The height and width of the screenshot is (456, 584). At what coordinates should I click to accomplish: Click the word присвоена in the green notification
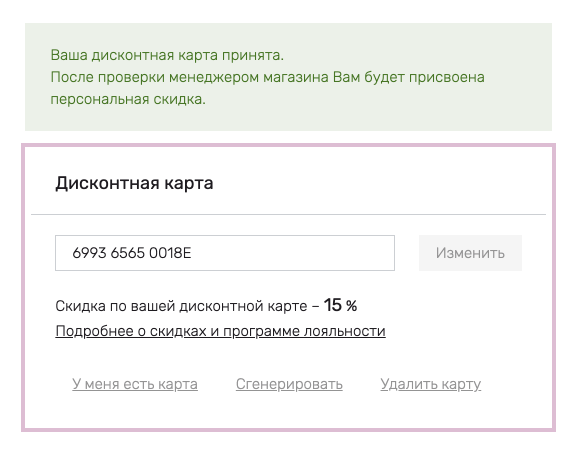[447, 77]
